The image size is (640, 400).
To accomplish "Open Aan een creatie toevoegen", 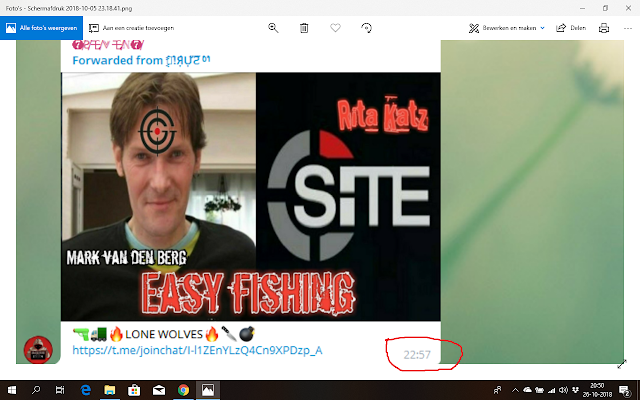I will click(131, 28).
